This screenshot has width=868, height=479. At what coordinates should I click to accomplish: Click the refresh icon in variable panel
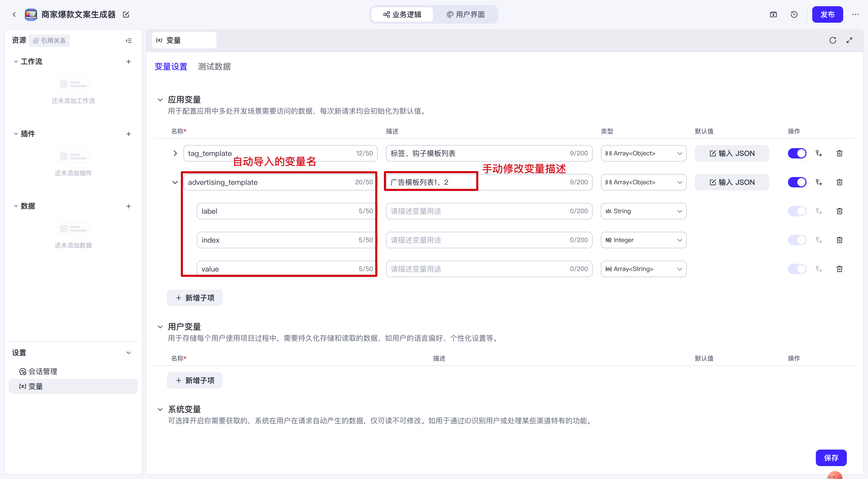833,41
